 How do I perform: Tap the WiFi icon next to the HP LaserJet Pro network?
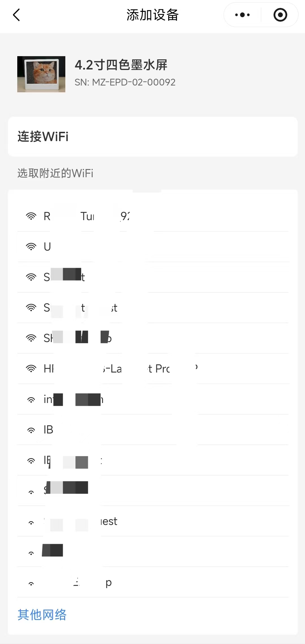31,369
